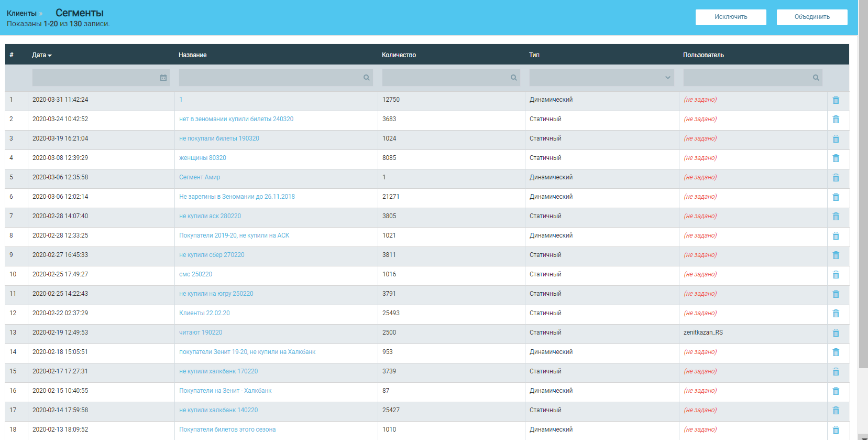Screen dimensions: 868x440
Task: Select quantity cell 25493
Action: pyautogui.click(x=391, y=313)
